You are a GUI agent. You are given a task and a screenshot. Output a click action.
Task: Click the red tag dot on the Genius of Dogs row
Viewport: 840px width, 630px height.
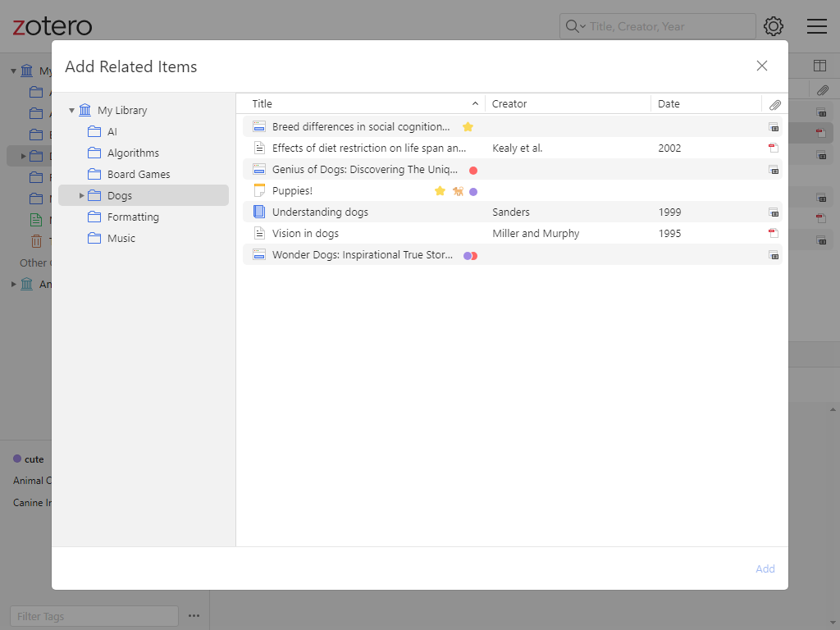473,171
